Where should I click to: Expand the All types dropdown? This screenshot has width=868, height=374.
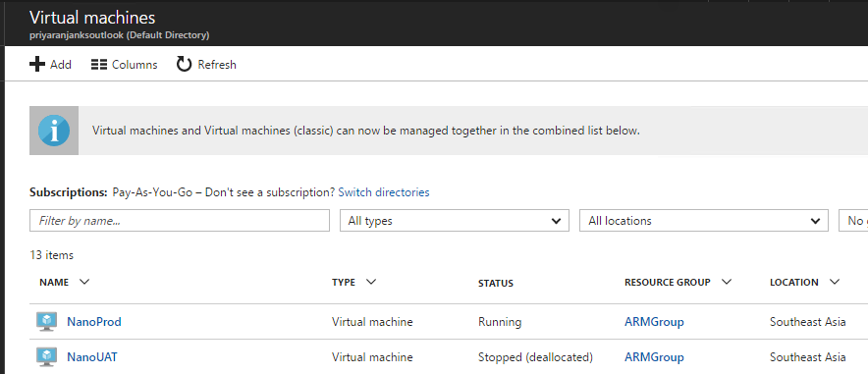tap(455, 221)
